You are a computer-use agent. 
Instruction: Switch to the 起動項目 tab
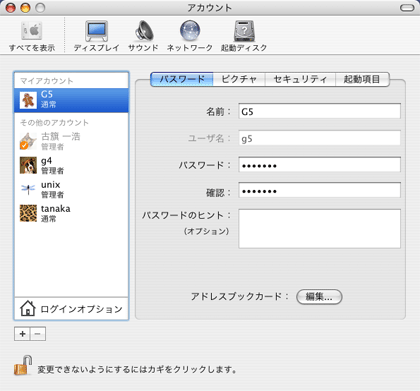coord(362,79)
